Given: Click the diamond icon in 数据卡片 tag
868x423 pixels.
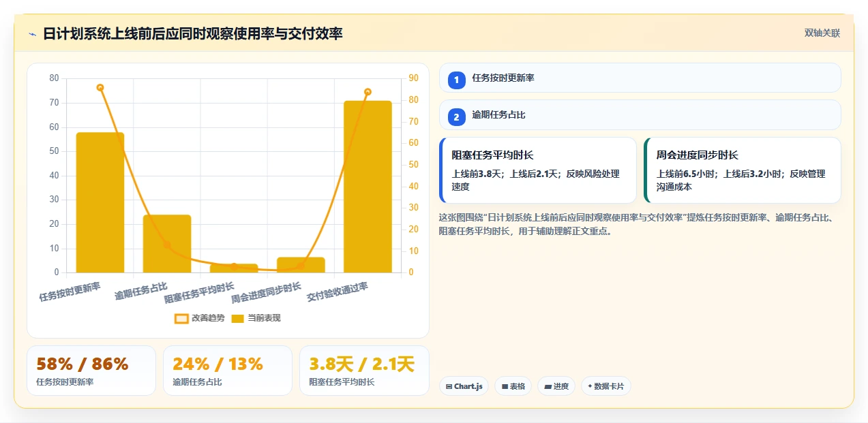Looking at the screenshot, I should pyautogui.click(x=590, y=386).
